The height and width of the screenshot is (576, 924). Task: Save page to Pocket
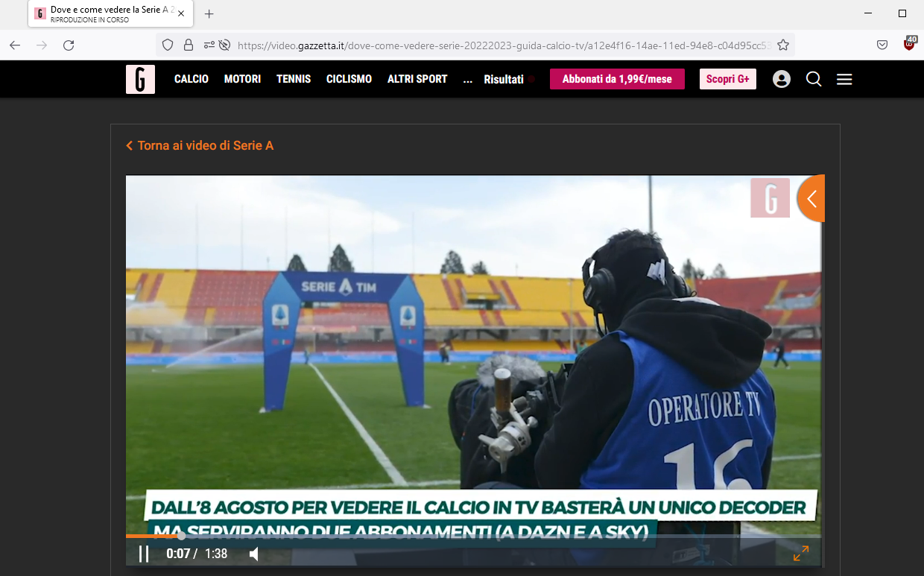click(x=882, y=45)
